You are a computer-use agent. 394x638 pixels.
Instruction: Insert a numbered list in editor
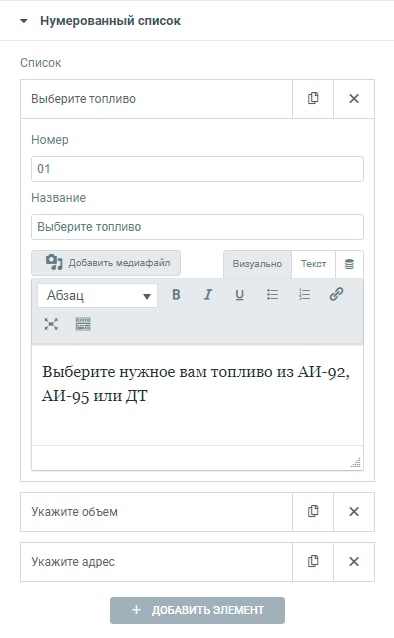[x=304, y=295]
